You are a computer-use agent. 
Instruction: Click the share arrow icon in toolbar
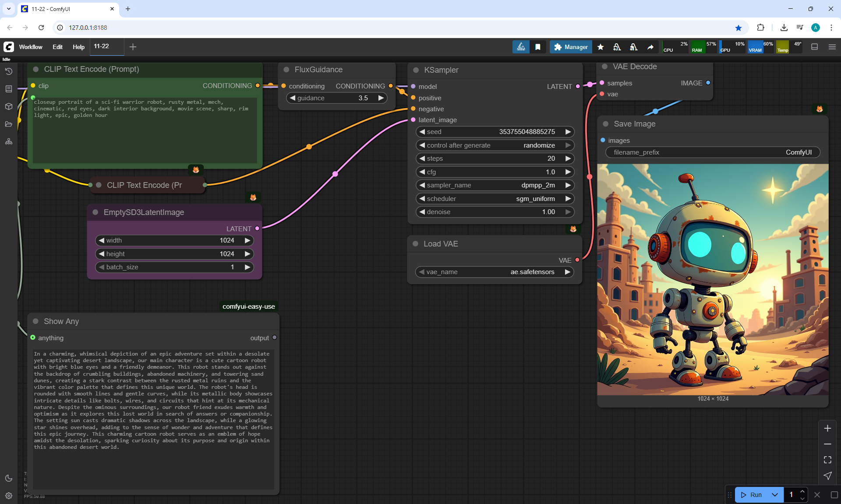[650, 47]
